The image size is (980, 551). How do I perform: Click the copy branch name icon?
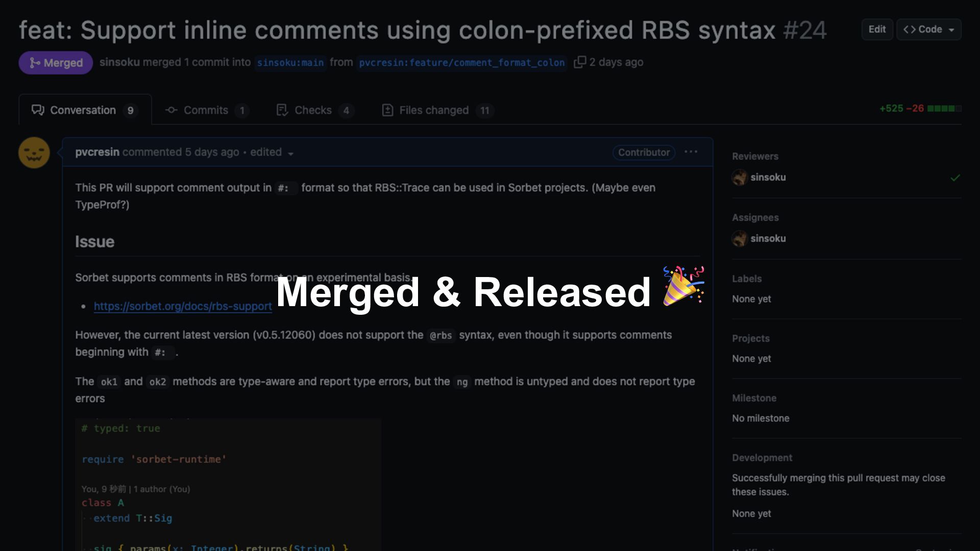579,62
